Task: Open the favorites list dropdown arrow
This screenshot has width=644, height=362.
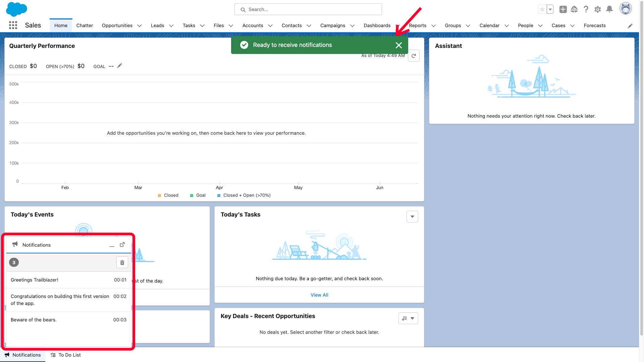Action: pos(550,9)
